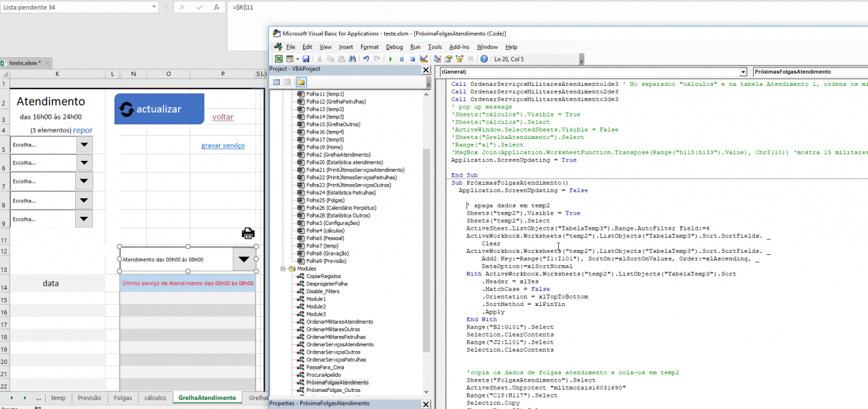Select the OrdenarMilitaresPatrulhas module
Viewport: 868px width, 409px height.
(335, 337)
